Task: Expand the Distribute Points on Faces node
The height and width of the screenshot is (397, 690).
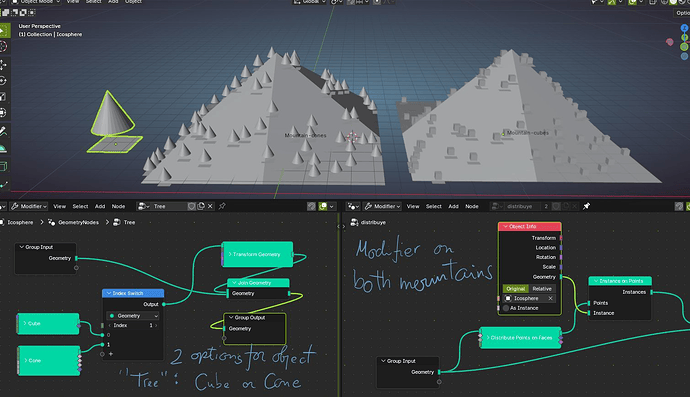Action: coord(488,338)
